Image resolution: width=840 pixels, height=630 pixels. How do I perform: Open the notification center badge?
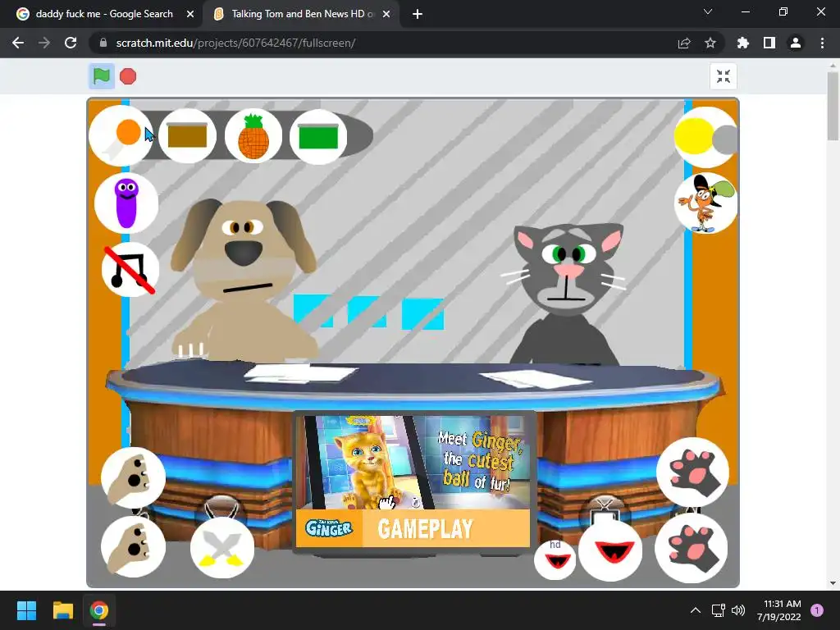[817, 610]
